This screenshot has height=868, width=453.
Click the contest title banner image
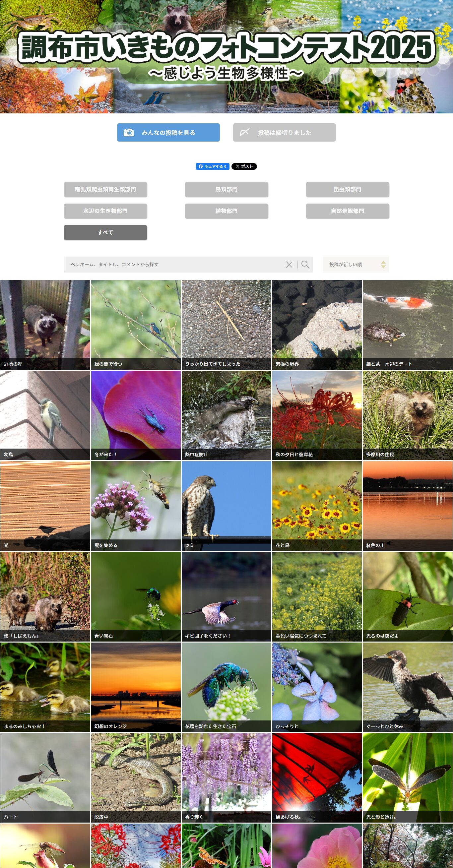coord(227,57)
